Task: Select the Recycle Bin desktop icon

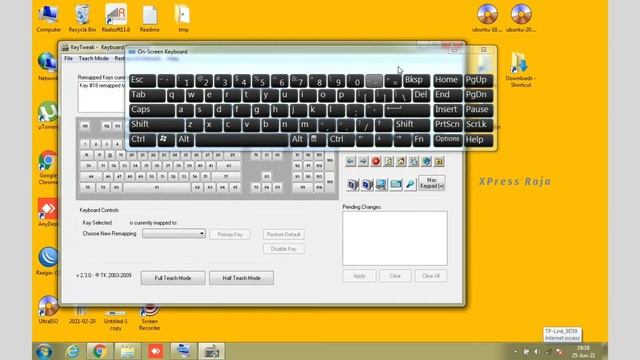Action: coord(82,18)
